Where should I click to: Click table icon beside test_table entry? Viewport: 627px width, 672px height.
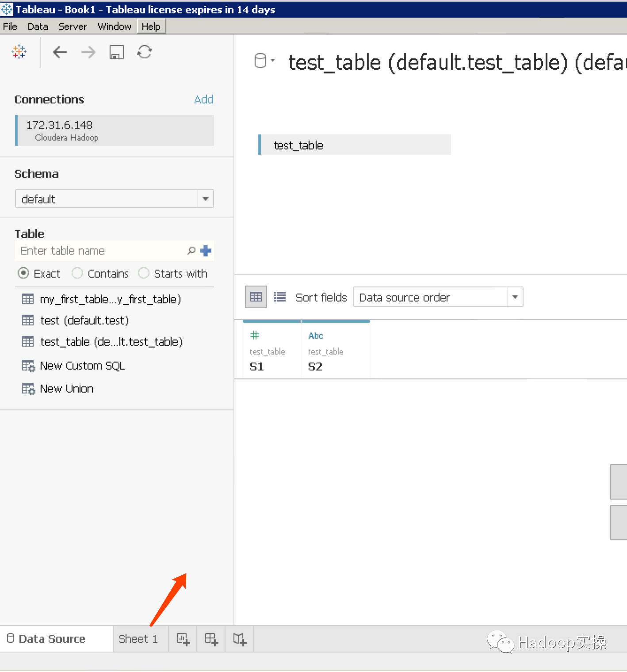[x=28, y=341]
